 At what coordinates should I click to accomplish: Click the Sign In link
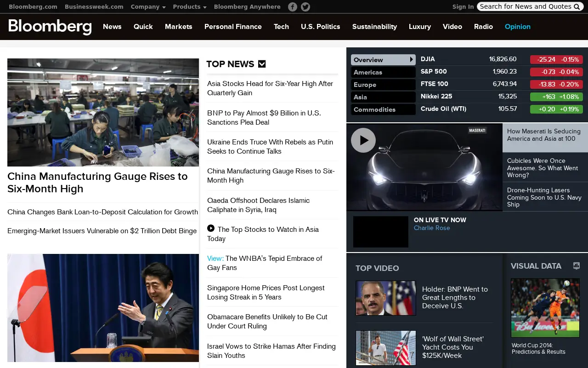[463, 7]
